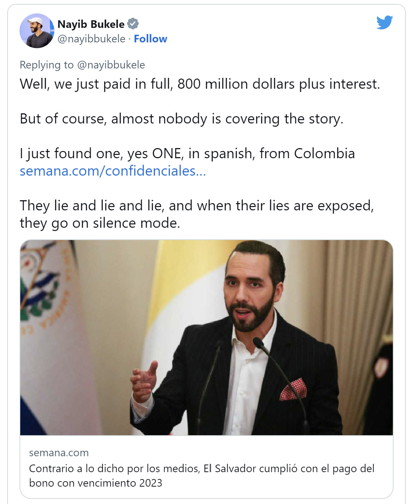Click the sentence "But of course, almost nobody"
This screenshot has height=504, width=420.
pos(181,119)
